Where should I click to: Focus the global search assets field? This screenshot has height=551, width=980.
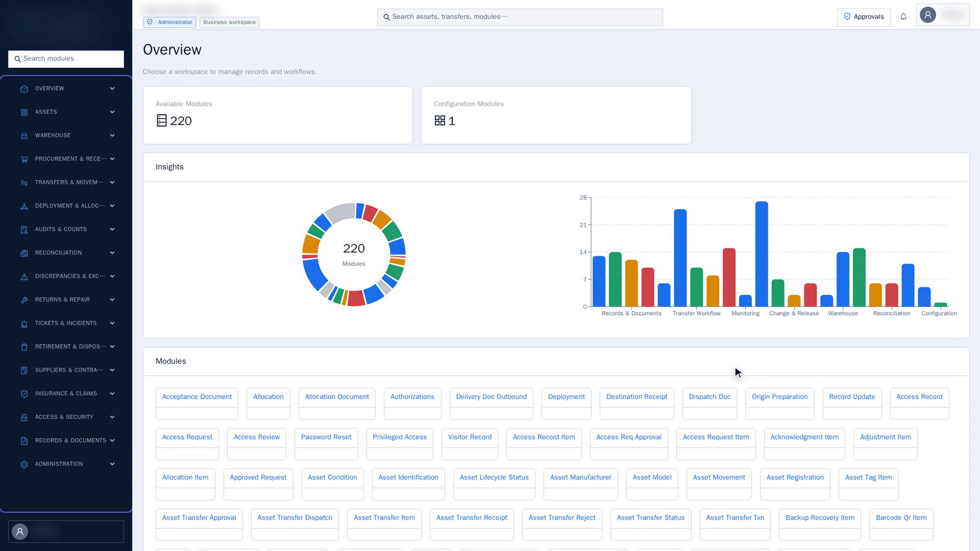click(520, 17)
